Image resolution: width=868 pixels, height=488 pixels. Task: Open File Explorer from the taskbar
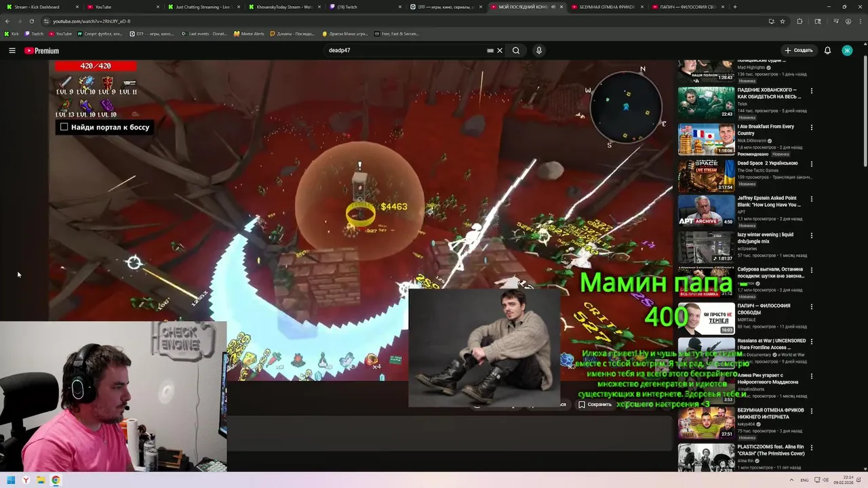[x=41, y=480]
